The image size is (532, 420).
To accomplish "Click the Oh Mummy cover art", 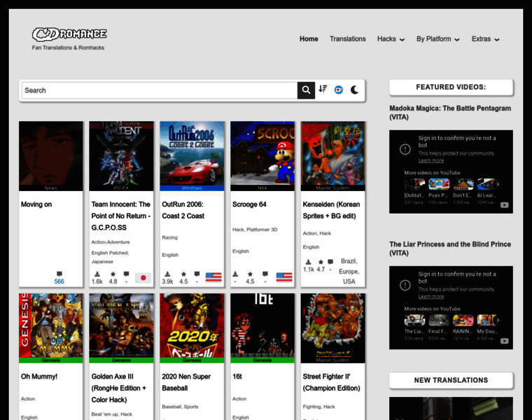I will tap(51, 325).
